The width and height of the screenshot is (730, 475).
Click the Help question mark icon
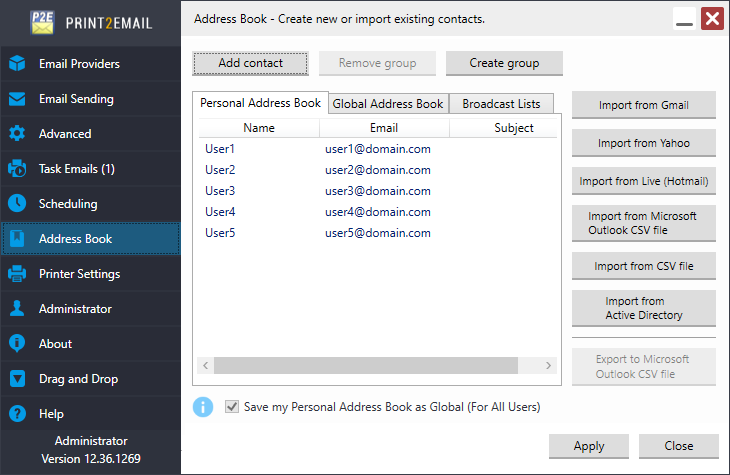click(17, 414)
